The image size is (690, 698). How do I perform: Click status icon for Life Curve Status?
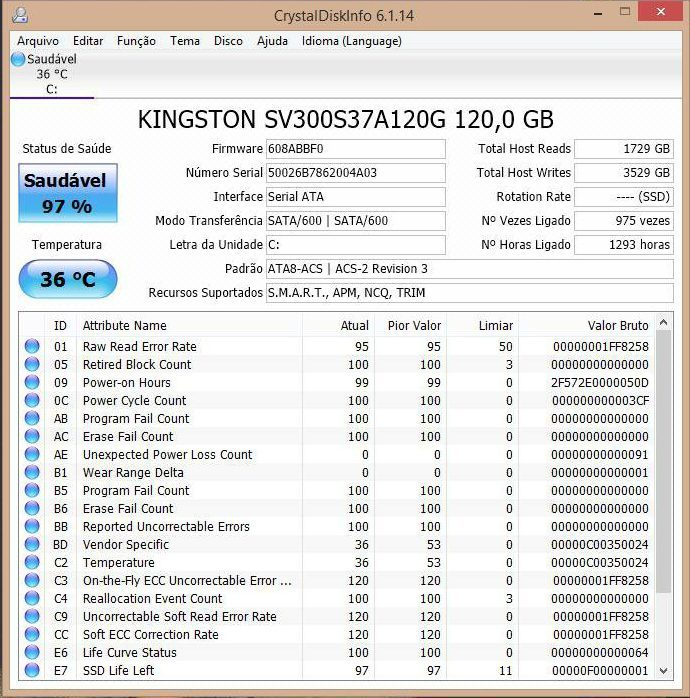click(x=32, y=653)
